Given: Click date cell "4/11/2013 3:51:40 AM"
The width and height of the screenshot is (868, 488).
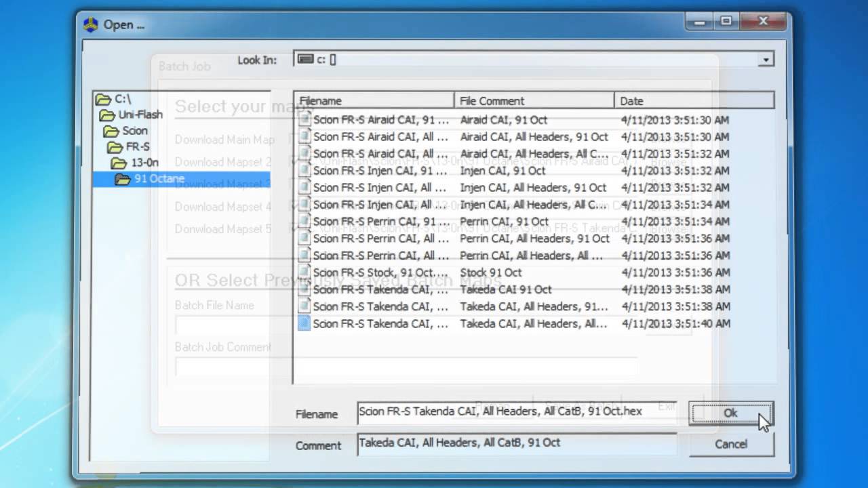Looking at the screenshot, I should pos(675,323).
